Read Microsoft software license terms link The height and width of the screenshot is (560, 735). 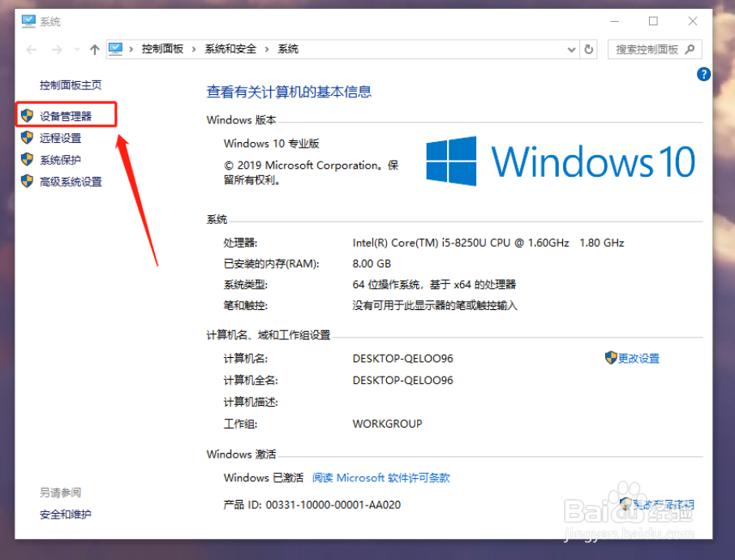381,477
